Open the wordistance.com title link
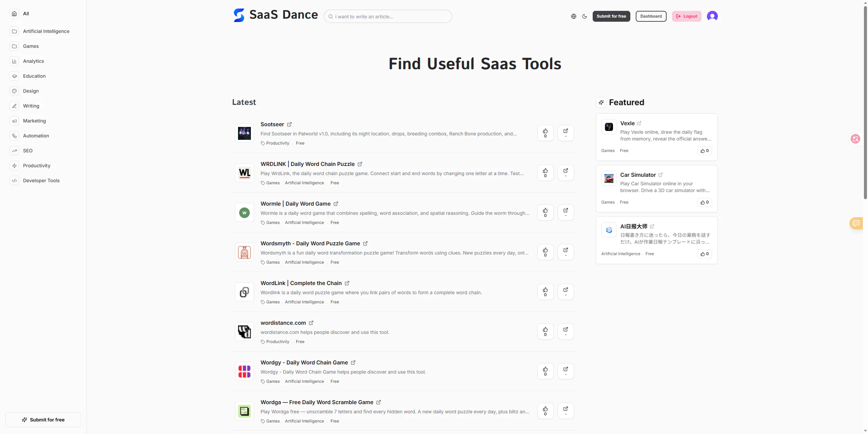The width and height of the screenshot is (868, 434). pos(283,323)
